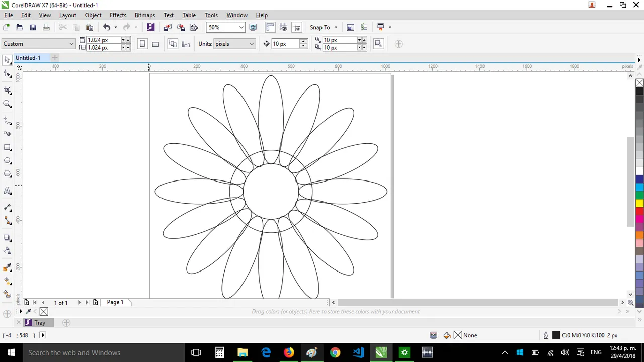Click the Search content purple icon

point(150,27)
